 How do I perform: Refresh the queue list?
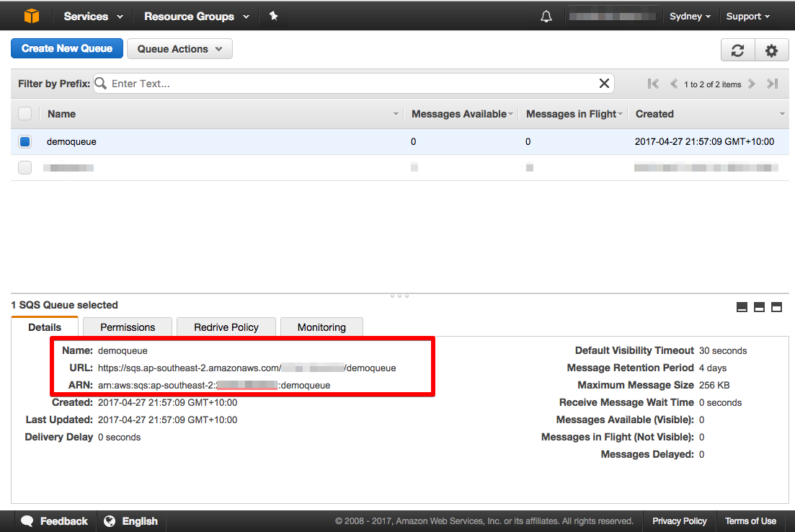point(738,50)
